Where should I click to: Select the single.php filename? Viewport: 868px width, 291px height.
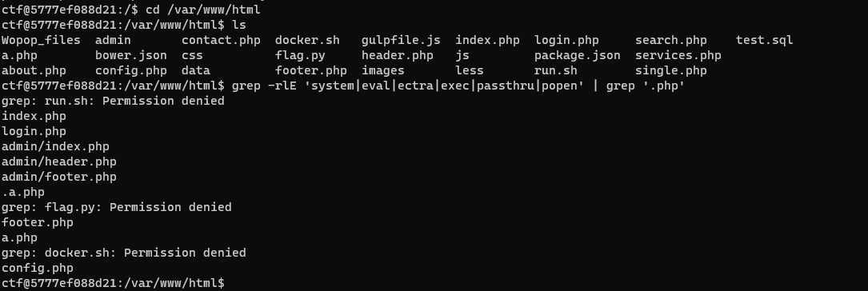pos(671,71)
